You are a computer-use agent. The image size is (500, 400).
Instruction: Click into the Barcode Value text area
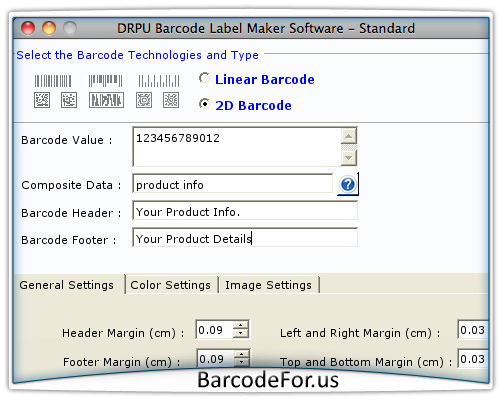coord(237,146)
